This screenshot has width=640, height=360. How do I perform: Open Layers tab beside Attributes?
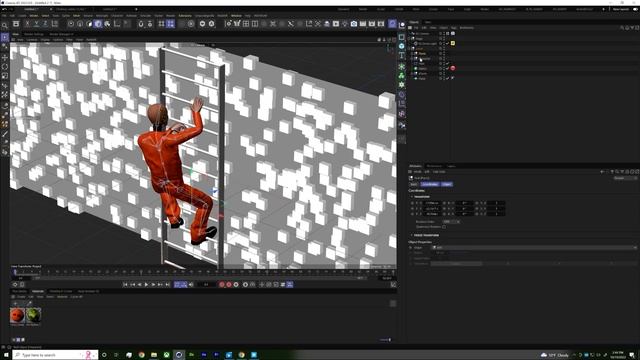[451, 166]
